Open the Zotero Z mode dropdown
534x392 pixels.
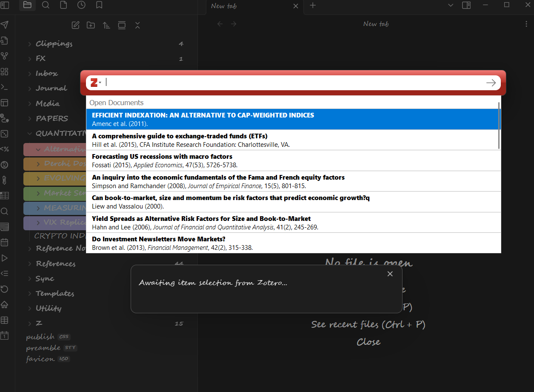pyautogui.click(x=96, y=83)
